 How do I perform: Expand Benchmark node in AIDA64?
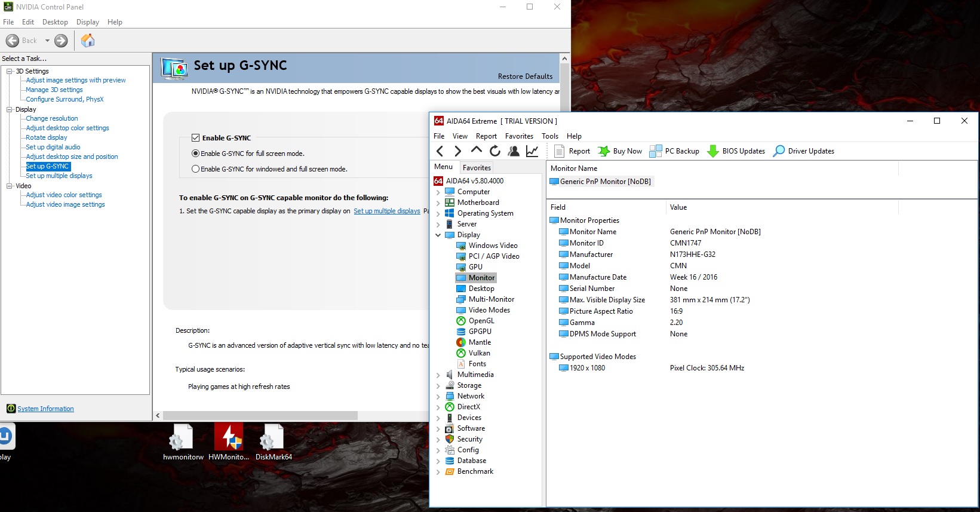pos(438,472)
